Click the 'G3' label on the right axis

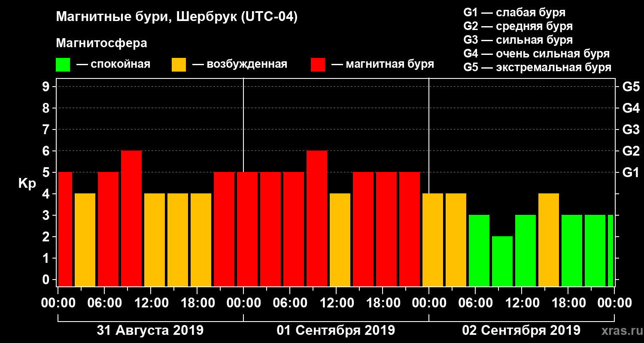coord(631,129)
